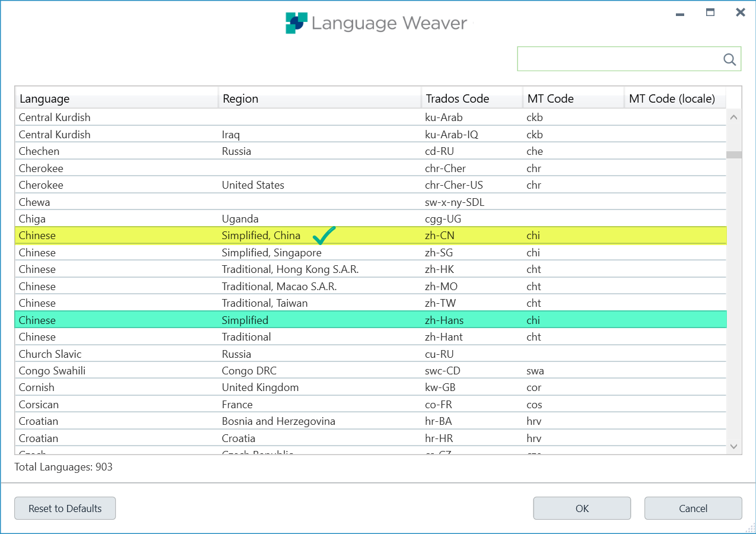Click the swa MT code cell
Image resolution: width=756 pixels, height=534 pixels.
point(535,371)
